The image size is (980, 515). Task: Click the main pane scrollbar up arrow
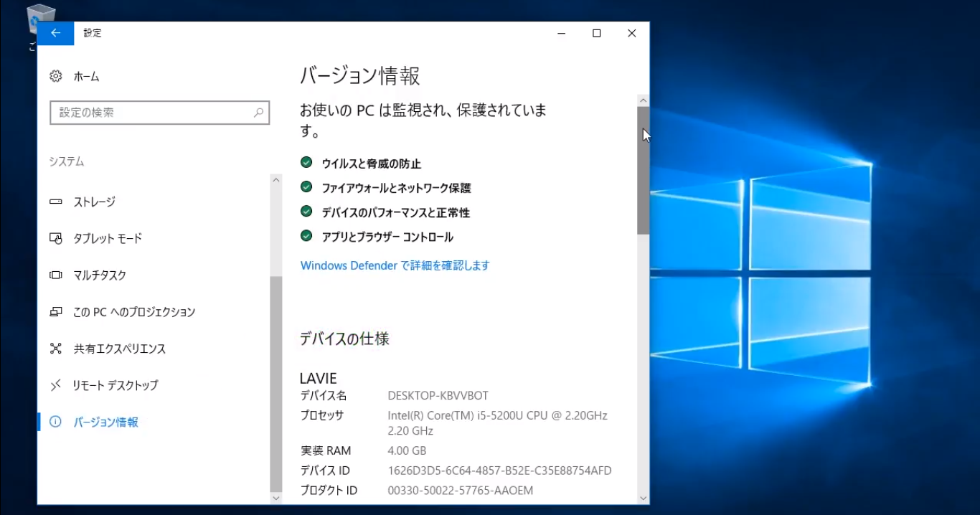(x=644, y=100)
